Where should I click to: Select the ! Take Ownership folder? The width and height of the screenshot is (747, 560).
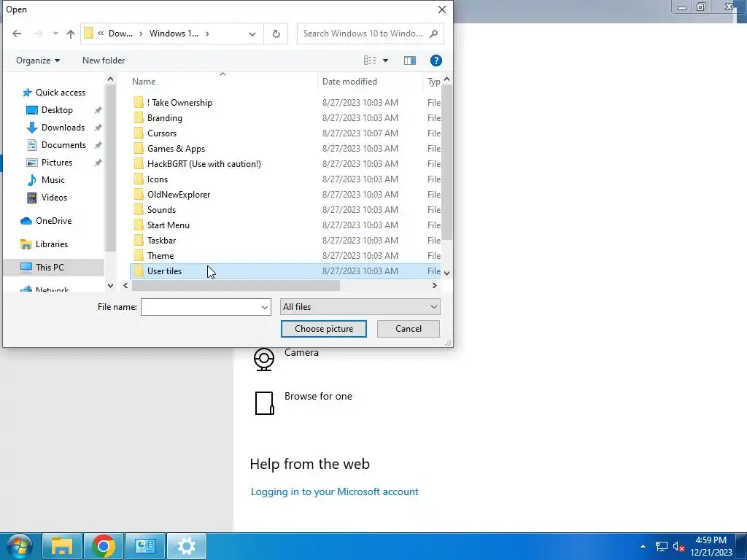[285, 103]
